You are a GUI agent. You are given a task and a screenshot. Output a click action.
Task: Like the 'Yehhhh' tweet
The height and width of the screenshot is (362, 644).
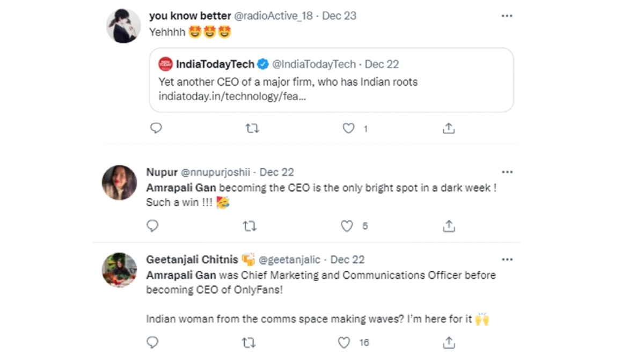349,128
